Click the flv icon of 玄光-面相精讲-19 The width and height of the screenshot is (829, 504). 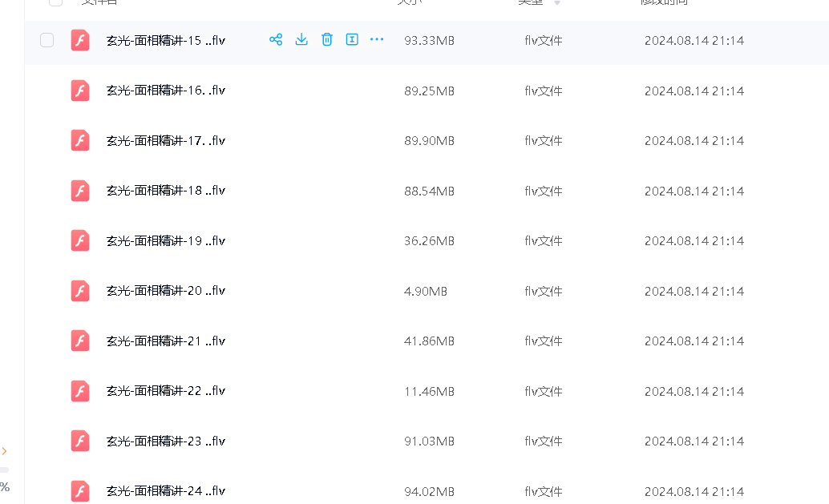tap(80, 240)
